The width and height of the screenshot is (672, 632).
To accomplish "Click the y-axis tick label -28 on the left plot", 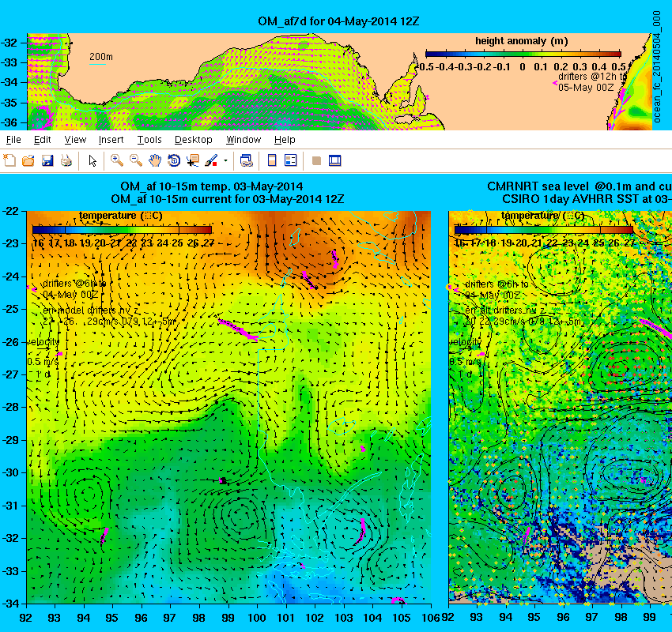I will (10, 407).
